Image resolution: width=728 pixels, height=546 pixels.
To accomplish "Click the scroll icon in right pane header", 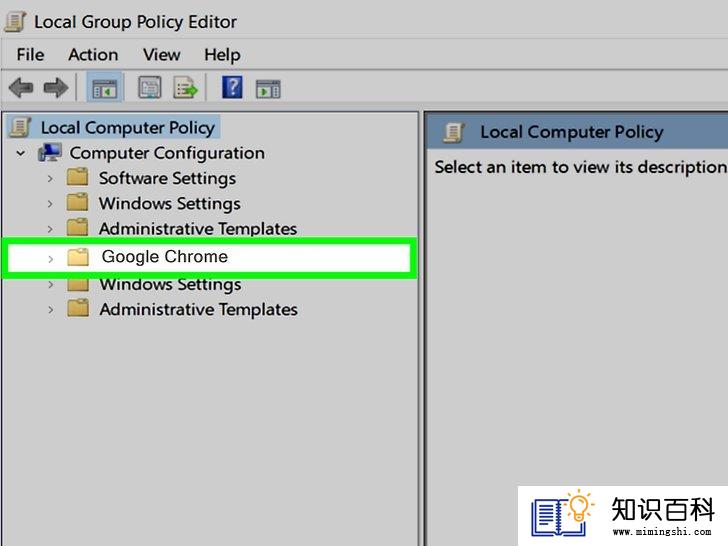I will (x=453, y=132).
